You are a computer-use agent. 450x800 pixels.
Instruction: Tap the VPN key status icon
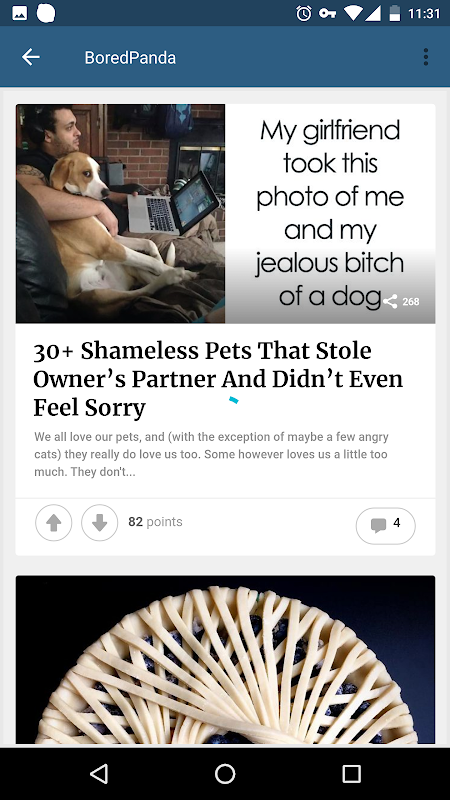[x=327, y=13]
